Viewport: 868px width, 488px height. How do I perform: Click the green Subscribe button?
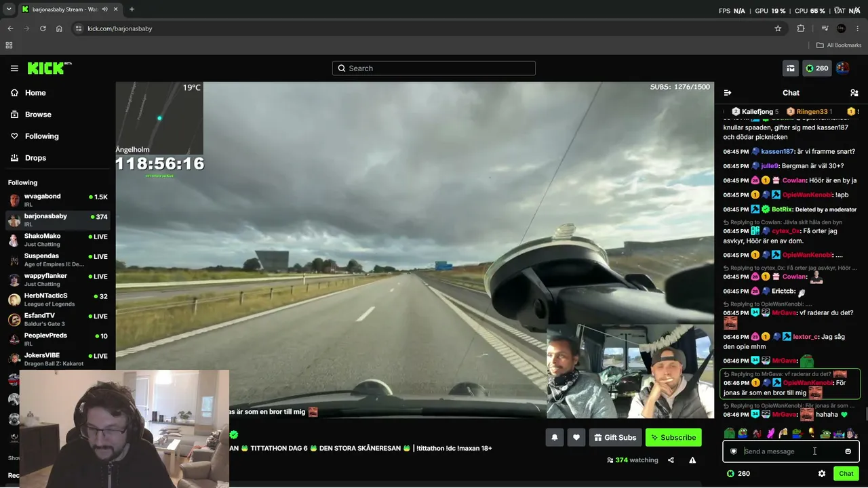pyautogui.click(x=673, y=438)
